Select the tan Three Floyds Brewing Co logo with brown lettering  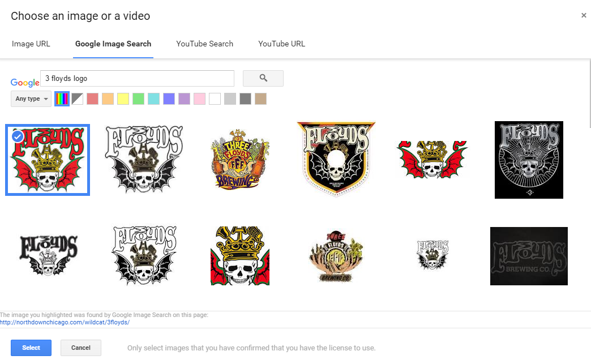click(336, 256)
